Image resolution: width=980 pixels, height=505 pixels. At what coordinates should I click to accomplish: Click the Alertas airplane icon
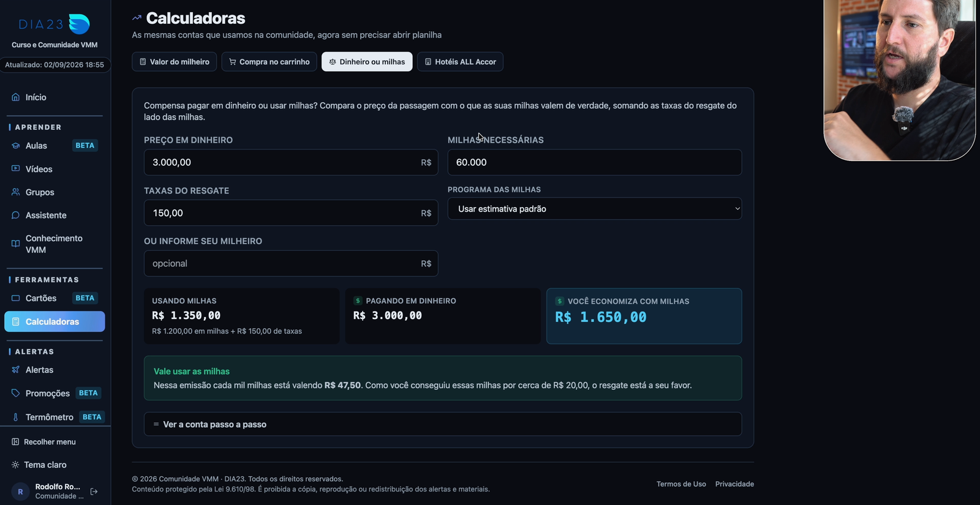(15, 370)
